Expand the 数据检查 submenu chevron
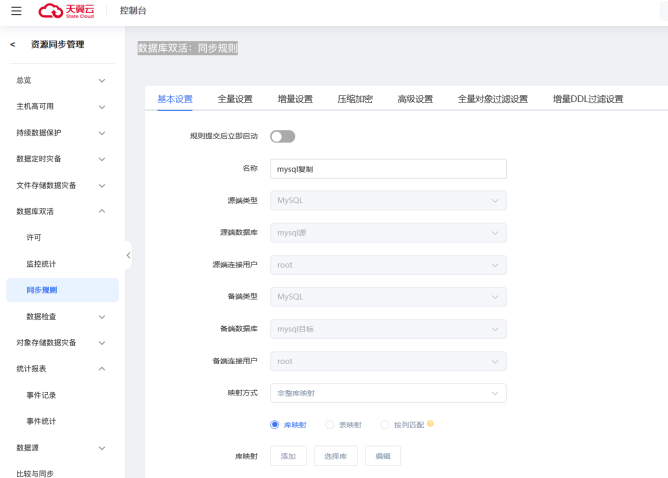Image resolution: width=668 pixels, height=478 pixels. pos(102,316)
